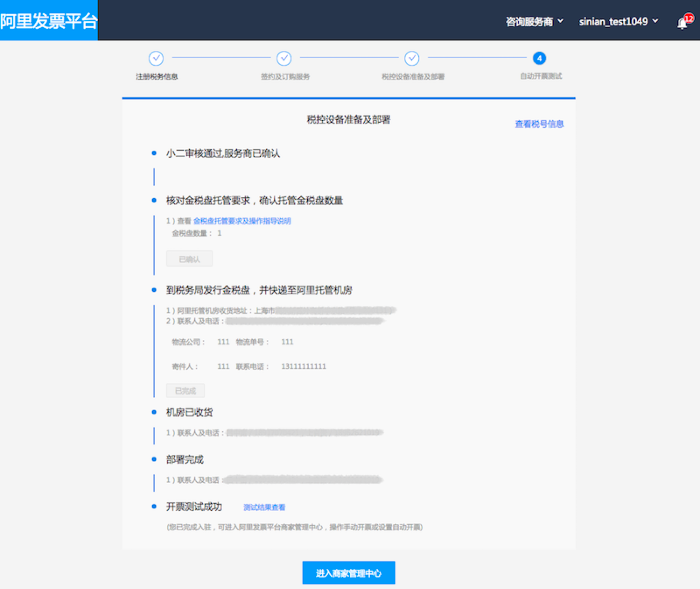Click the 部署完成 heading
Image resolution: width=700 pixels, height=589 pixels.
pos(185,460)
